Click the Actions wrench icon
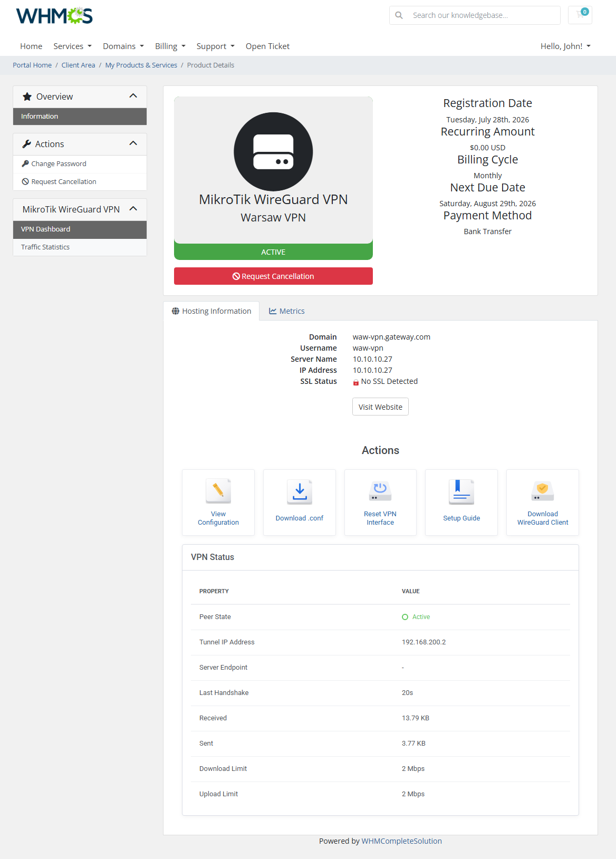The height and width of the screenshot is (859, 616). tap(26, 144)
